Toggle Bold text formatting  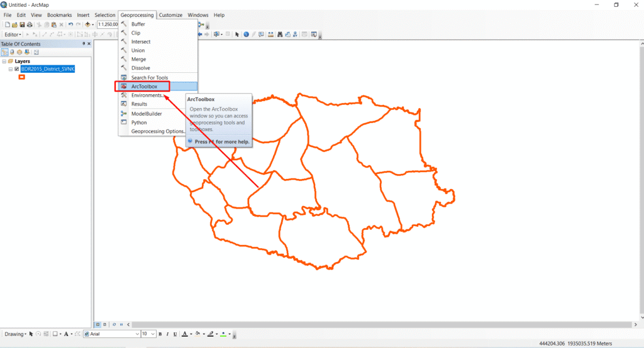tap(160, 334)
